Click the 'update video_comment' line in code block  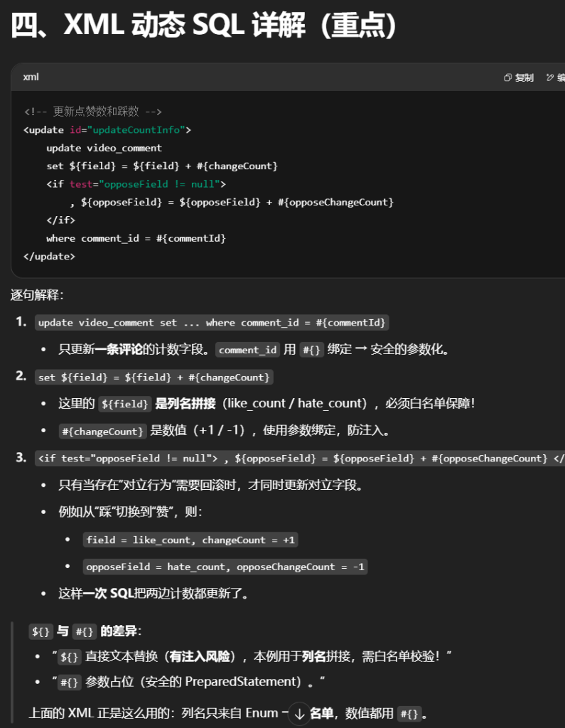point(104,148)
